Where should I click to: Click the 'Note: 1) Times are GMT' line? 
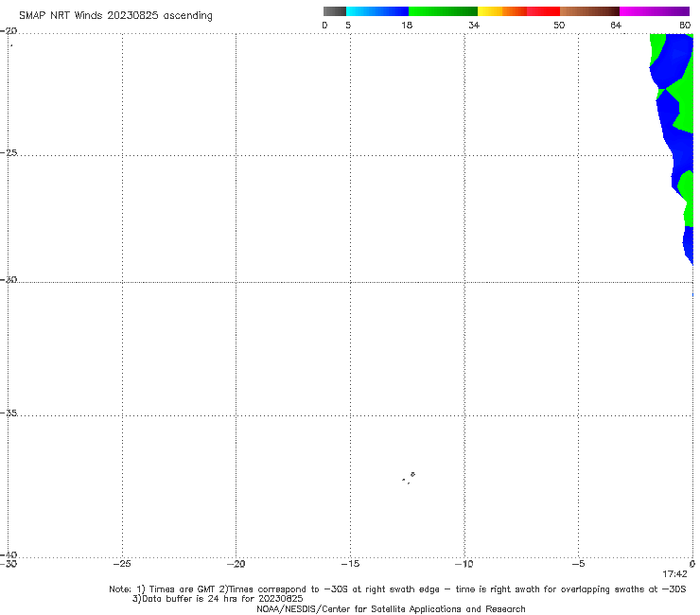[x=397, y=589]
